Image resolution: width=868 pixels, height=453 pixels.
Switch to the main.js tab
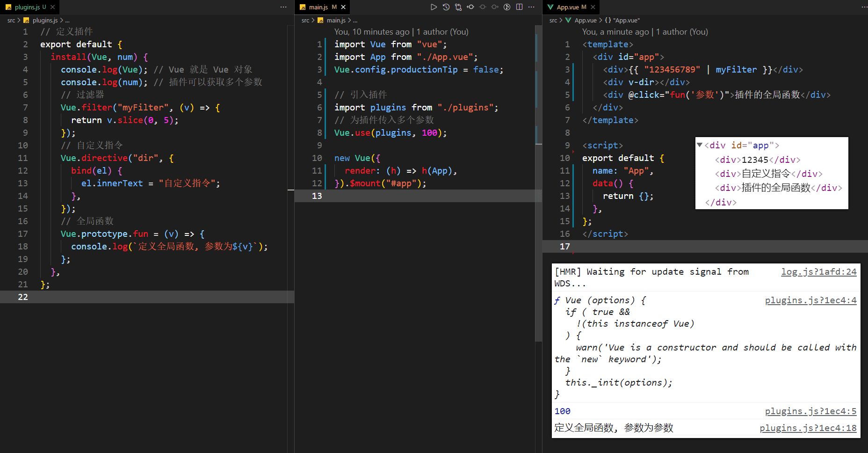point(322,7)
